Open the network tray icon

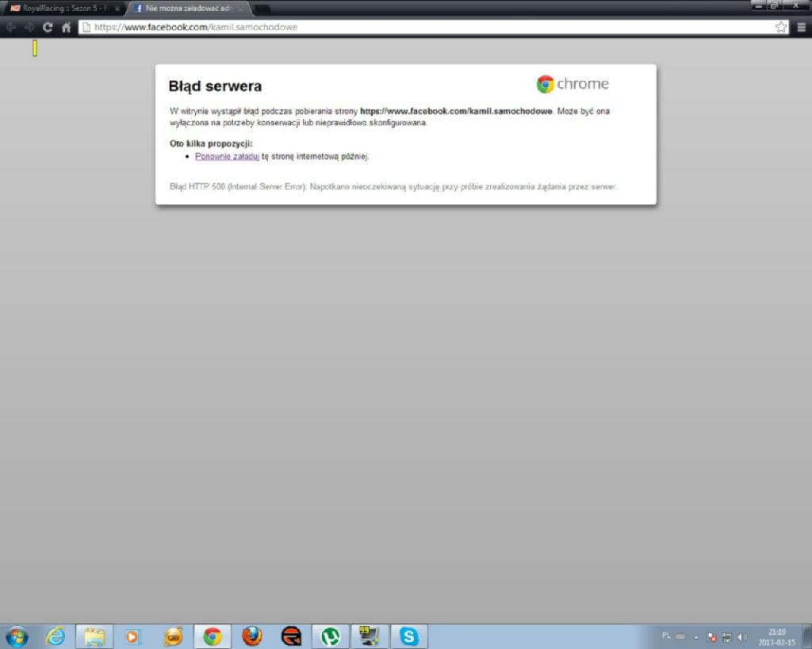727,637
